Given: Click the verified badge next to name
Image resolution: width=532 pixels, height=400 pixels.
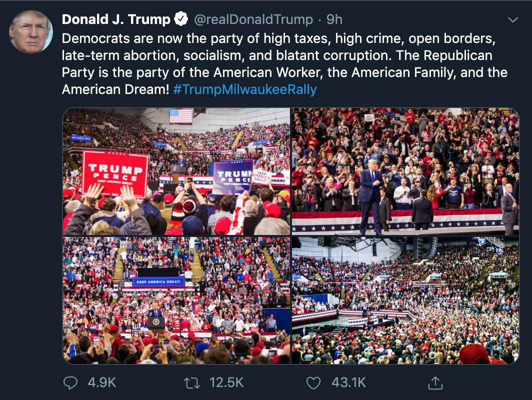Looking at the screenshot, I should click(181, 18).
